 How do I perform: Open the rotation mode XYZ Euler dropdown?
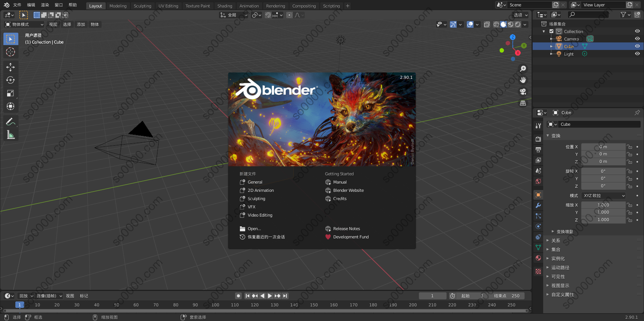pos(604,196)
